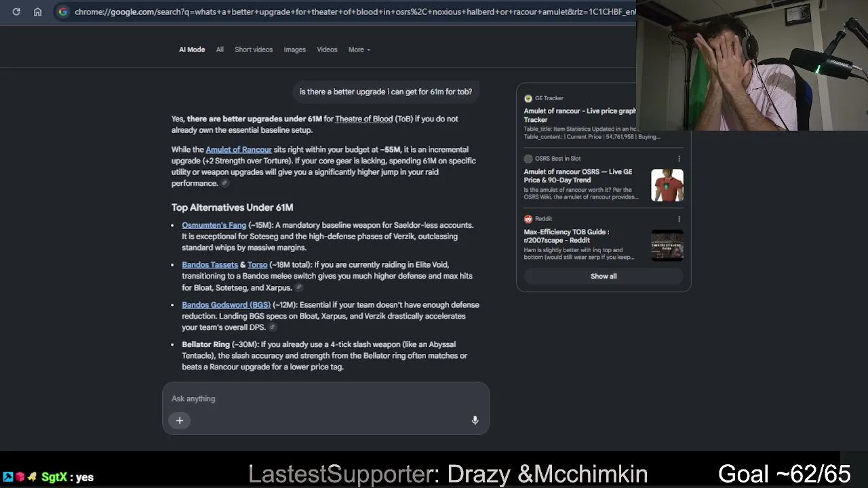Click the Google site icon in address bar

point(63,12)
